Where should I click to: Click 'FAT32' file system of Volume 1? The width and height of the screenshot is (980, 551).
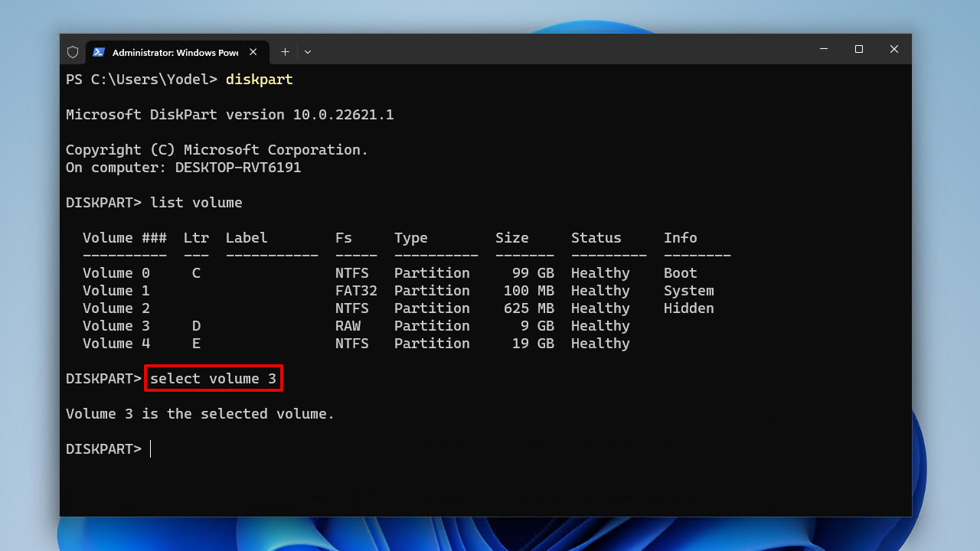[x=356, y=291]
